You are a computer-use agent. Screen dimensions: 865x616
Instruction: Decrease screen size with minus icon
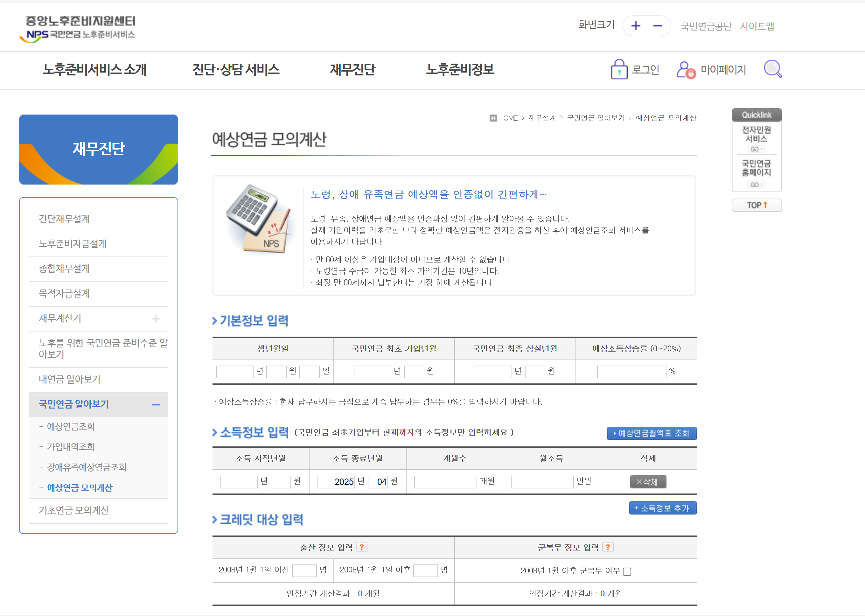tap(658, 26)
